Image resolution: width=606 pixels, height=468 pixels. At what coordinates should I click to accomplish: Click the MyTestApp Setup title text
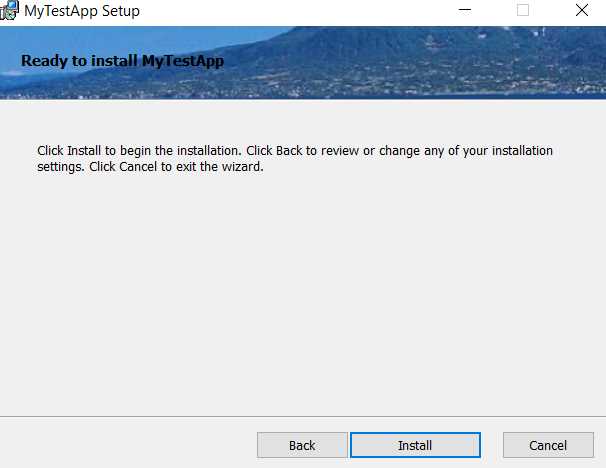coord(82,11)
